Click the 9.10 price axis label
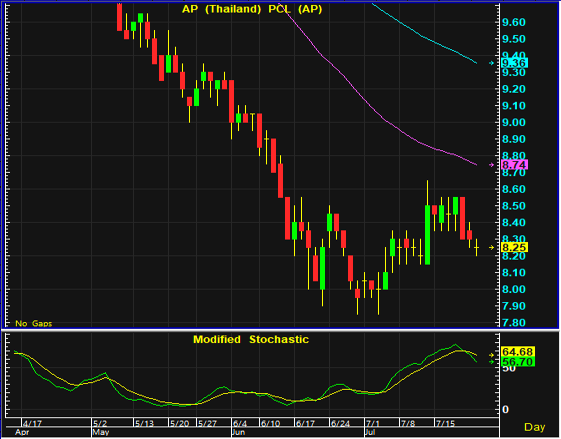This screenshot has height=439, width=561. tap(514, 106)
